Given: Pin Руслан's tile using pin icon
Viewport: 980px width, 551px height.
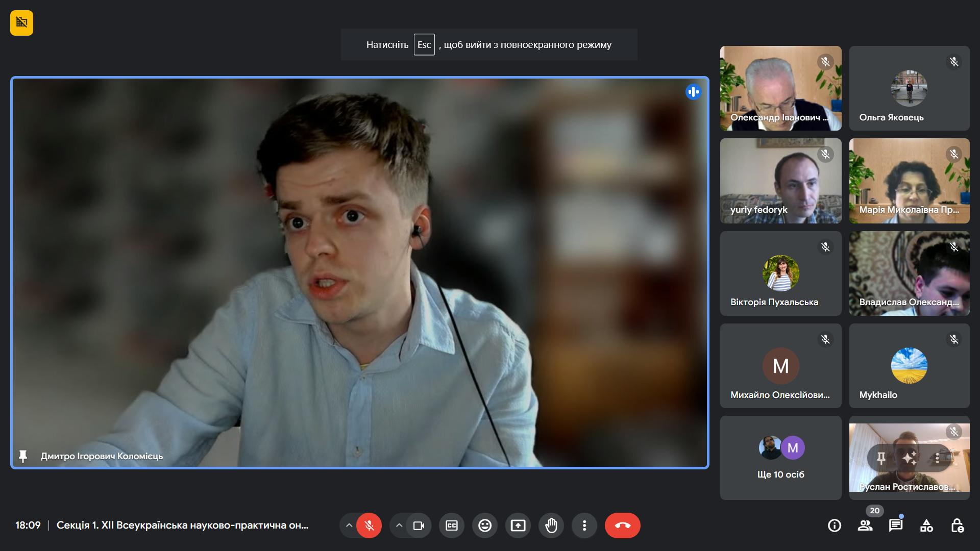Looking at the screenshot, I should tap(881, 458).
